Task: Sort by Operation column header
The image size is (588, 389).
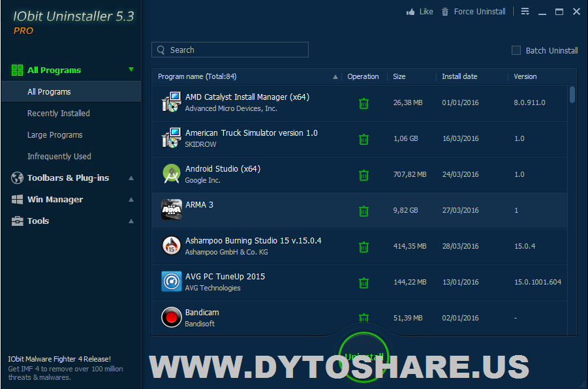Action: [363, 76]
